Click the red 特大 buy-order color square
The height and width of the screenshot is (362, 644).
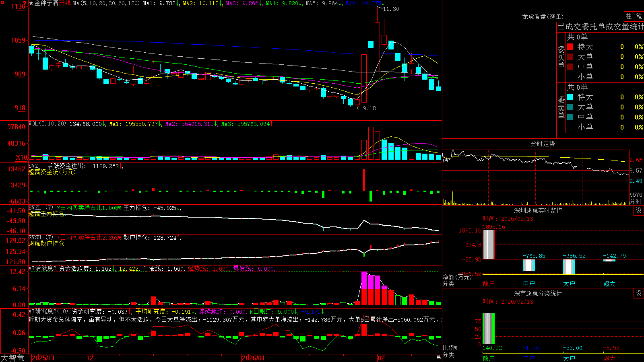point(570,47)
